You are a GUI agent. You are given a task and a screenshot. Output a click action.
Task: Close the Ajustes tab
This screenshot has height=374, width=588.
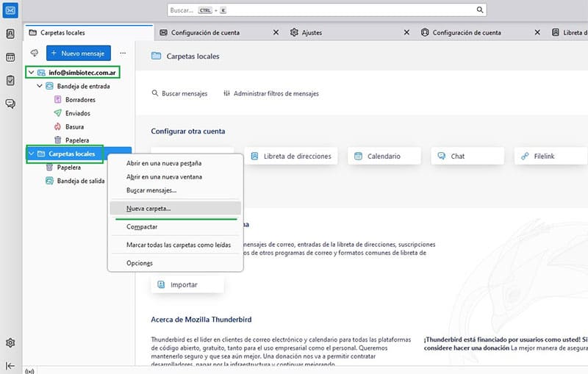click(406, 32)
